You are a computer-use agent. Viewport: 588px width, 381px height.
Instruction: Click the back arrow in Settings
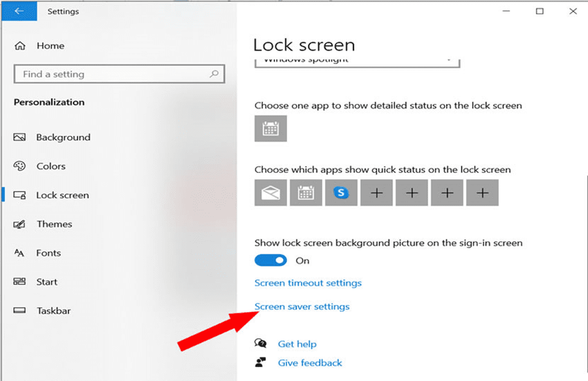pyautogui.click(x=18, y=11)
